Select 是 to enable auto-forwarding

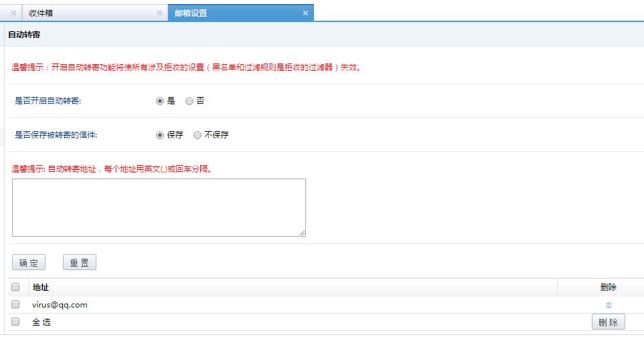[x=160, y=101]
